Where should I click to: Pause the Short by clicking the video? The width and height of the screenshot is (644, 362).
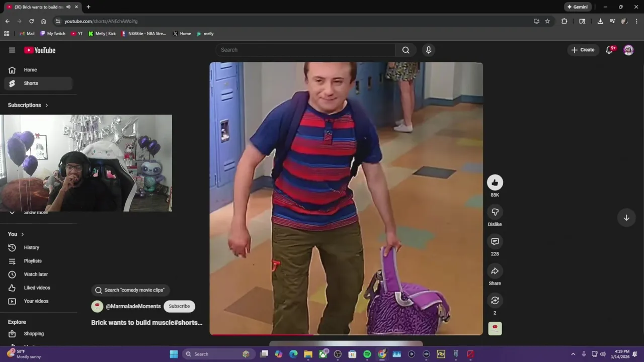(346, 199)
